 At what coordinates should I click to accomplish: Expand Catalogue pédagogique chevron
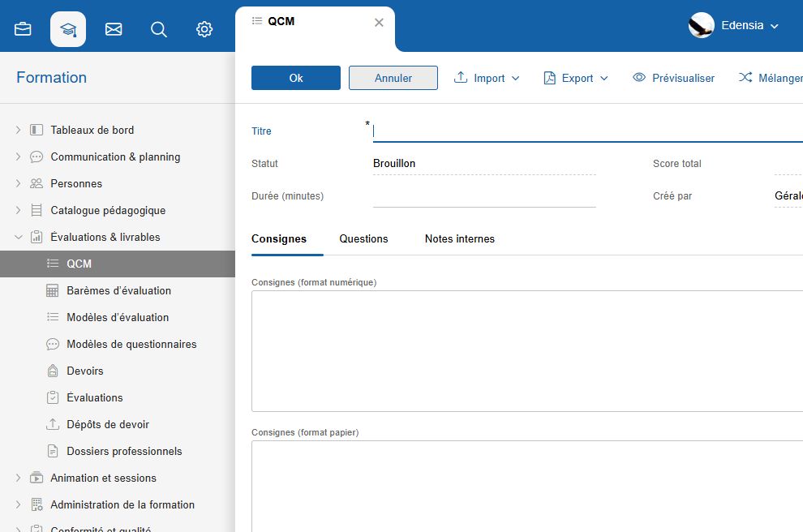pos(19,210)
